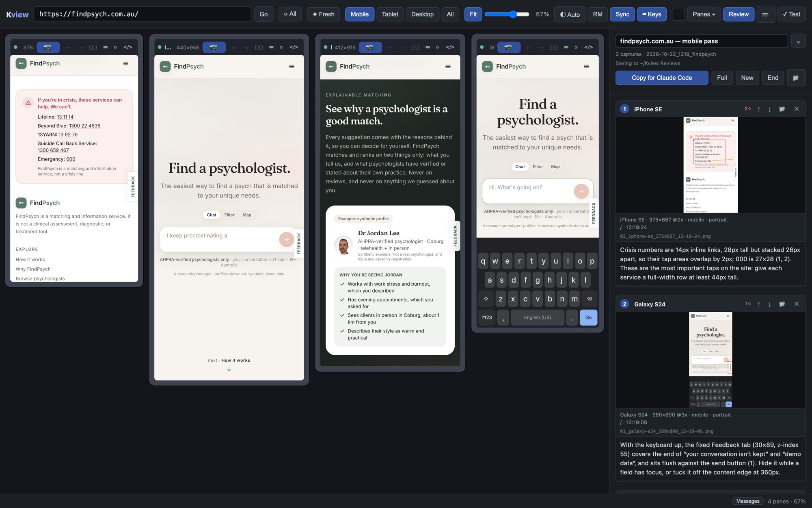This screenshot has width=812, height=508.
Task: Remove the Galaxy S24 capture with its X icon
Action: 797,304
